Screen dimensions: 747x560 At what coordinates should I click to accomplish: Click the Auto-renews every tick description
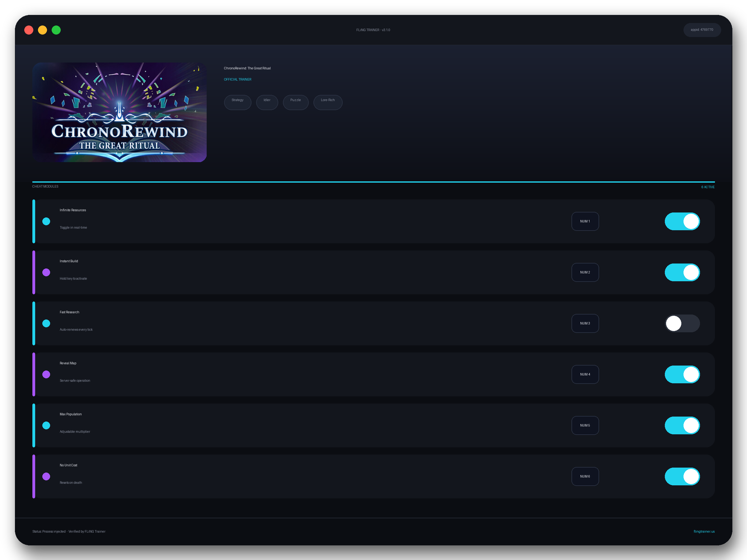[x=76, y=329]
